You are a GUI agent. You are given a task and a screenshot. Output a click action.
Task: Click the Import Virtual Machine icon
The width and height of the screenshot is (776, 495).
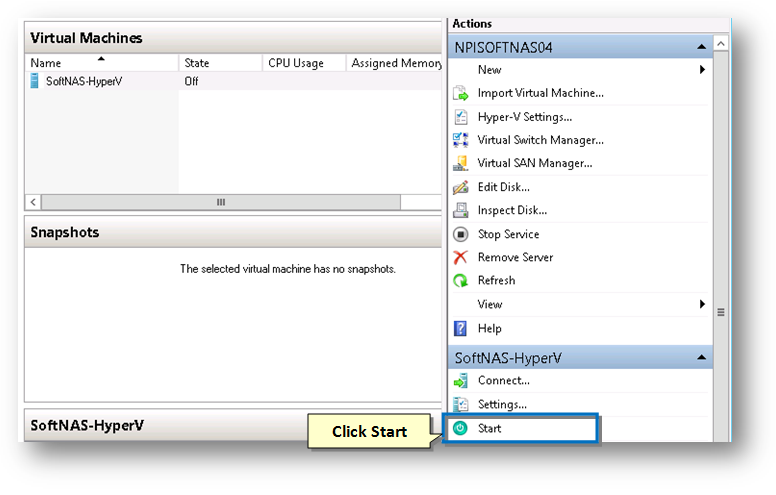tap(461, 93)
